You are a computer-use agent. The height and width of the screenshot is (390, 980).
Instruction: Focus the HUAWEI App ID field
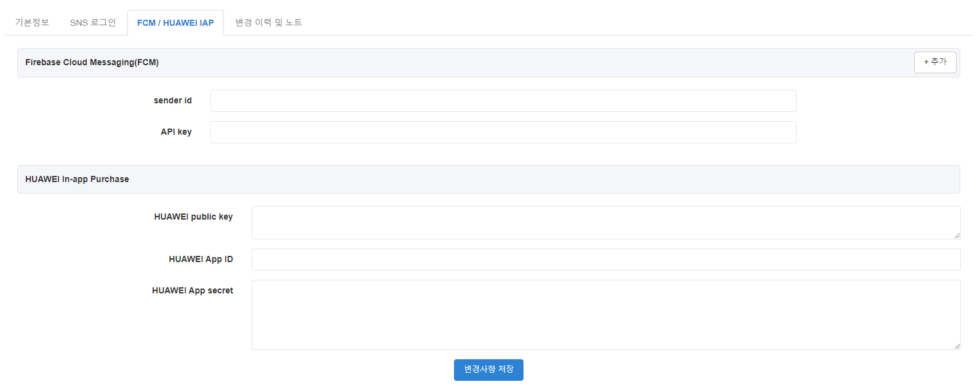point(606,260)
